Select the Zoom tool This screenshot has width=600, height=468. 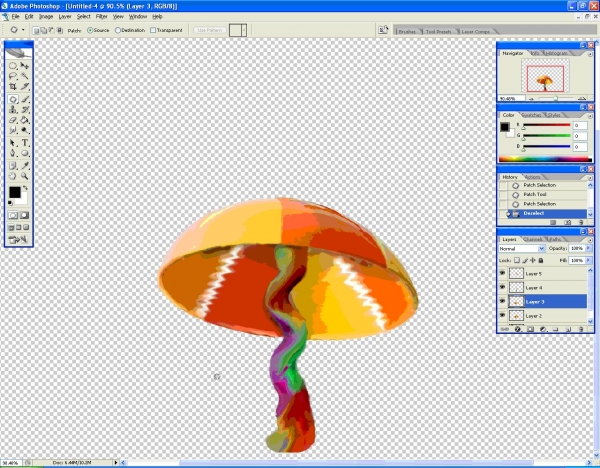tap(24, 176)
